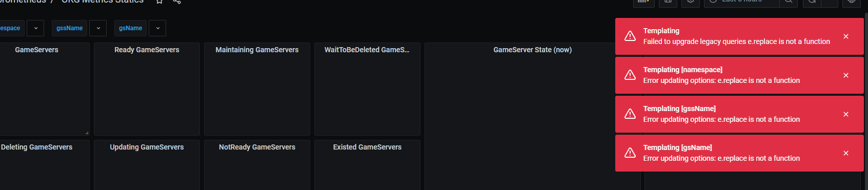Dismiss the legacy queries upgrade error alert

(x=846, y=36)
